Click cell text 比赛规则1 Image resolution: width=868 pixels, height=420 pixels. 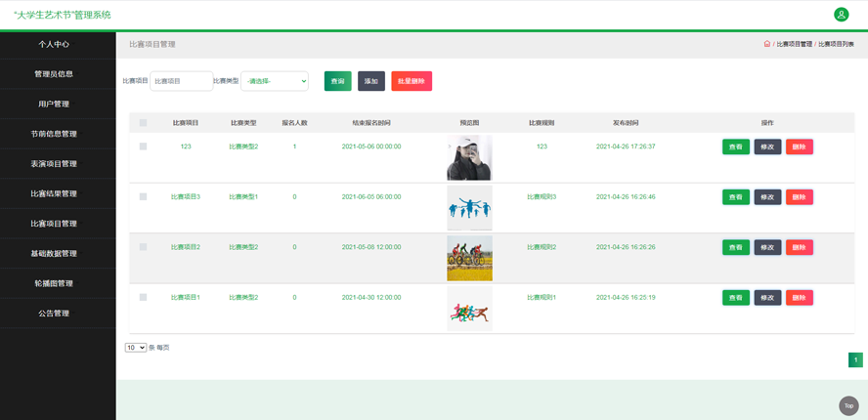[542, 297]
